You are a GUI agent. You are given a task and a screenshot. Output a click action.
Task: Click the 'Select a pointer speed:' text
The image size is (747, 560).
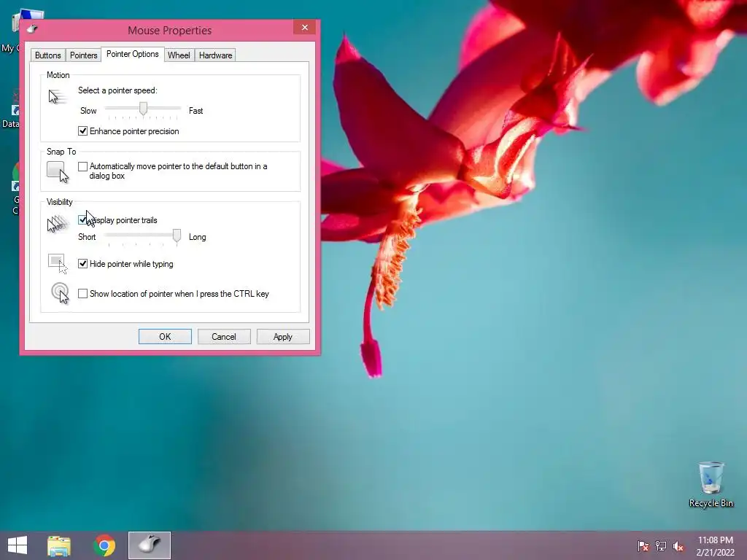(117, 90)
